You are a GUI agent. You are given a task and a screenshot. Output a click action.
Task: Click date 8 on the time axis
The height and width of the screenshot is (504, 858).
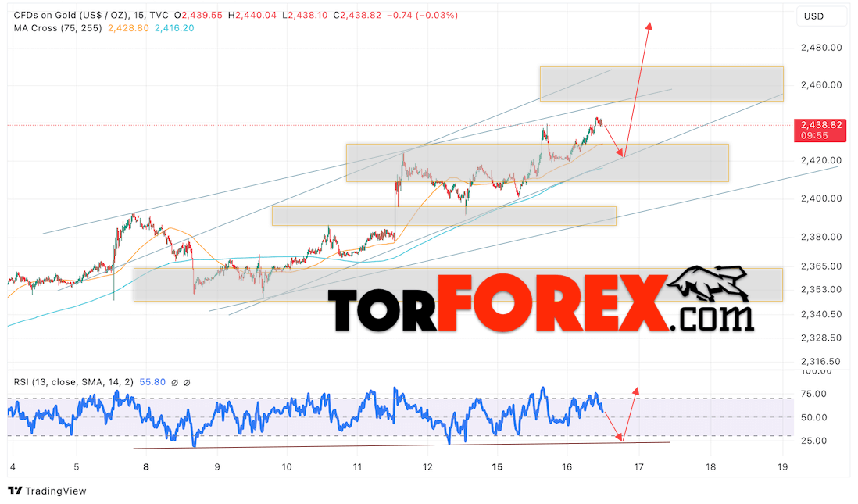[x=145, y=466]
